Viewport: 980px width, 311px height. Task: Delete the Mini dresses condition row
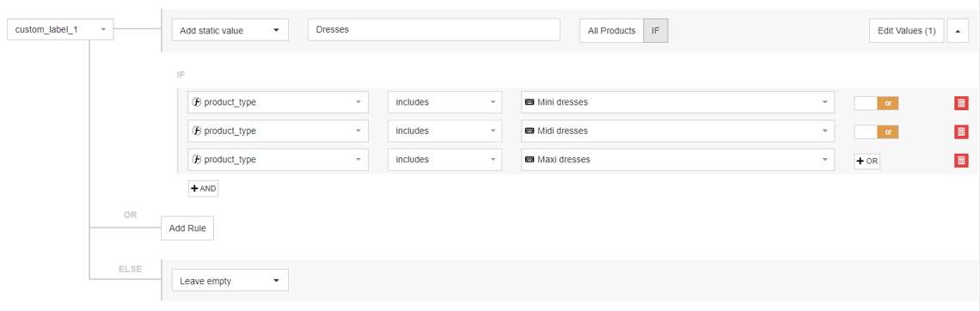click(961, 102)
